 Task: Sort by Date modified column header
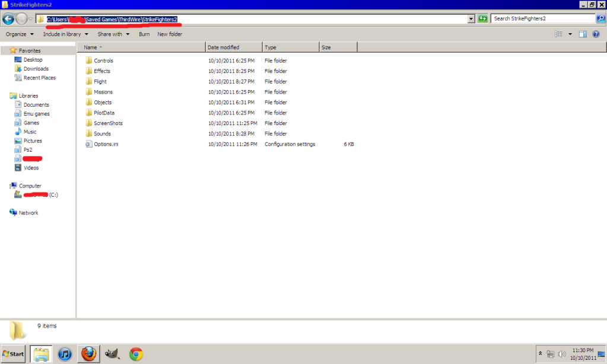(x=234, y=47)
